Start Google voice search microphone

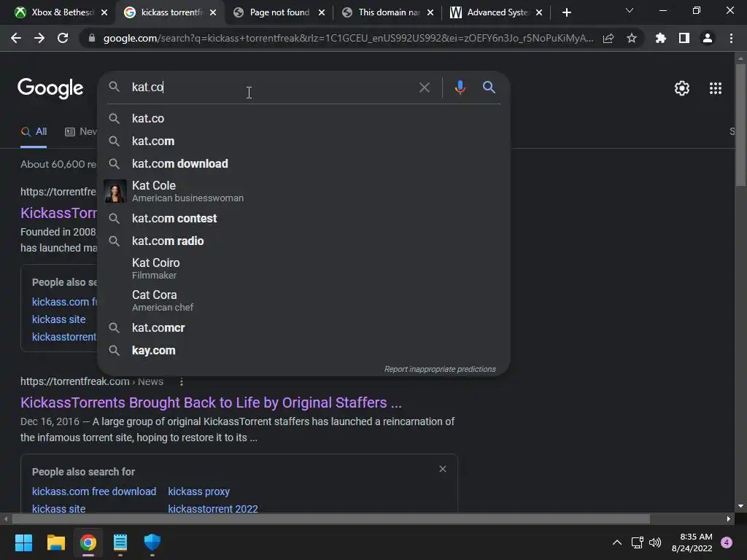(x=460, y=87)
